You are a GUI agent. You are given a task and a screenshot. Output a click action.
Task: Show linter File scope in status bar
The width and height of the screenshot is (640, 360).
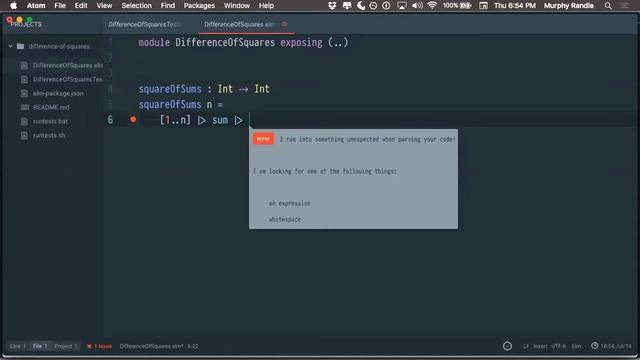40,346
